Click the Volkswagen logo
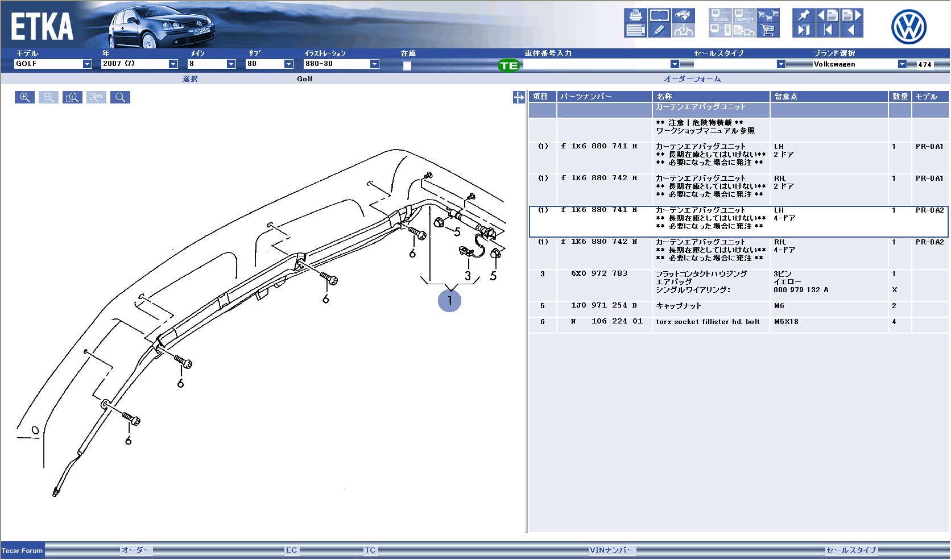 908,27
